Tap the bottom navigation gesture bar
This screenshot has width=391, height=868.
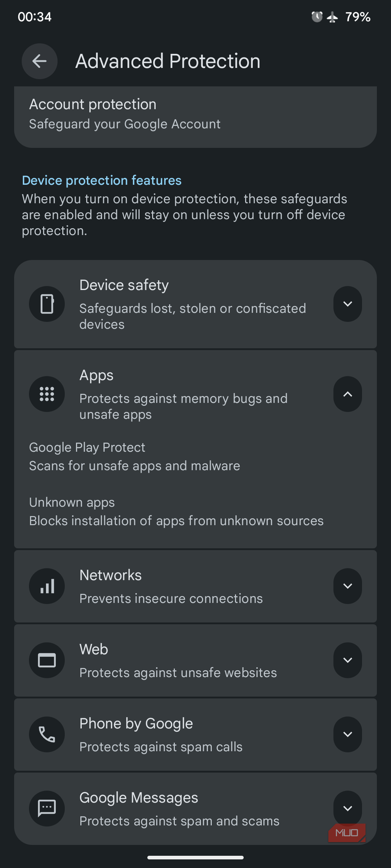195,857
